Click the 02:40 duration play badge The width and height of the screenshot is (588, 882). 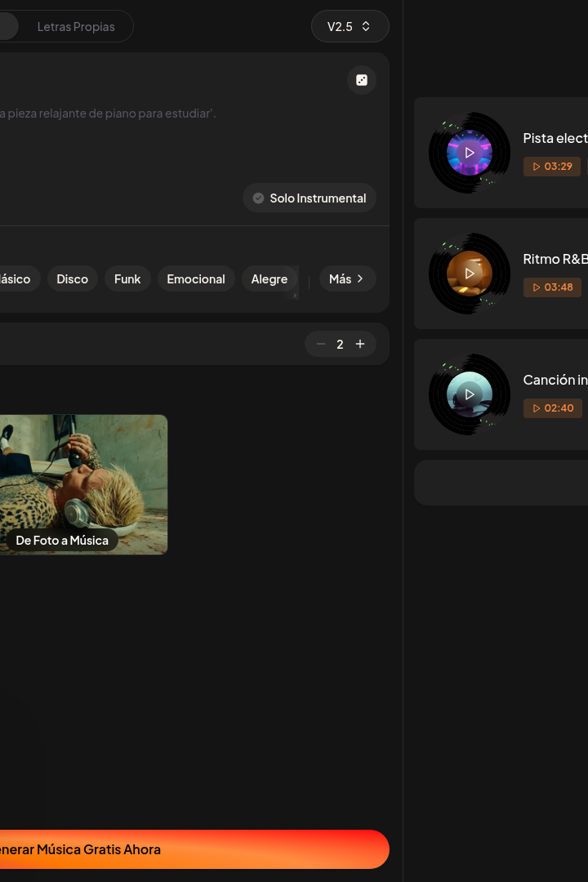coord(553,408)
